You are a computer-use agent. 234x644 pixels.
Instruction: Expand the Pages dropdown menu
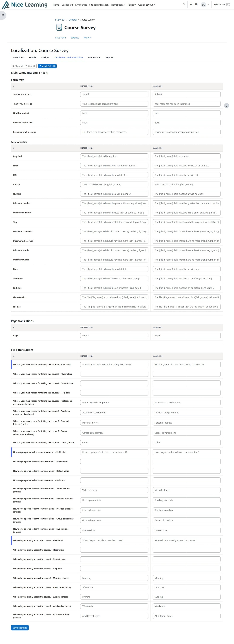coord(131,5)
